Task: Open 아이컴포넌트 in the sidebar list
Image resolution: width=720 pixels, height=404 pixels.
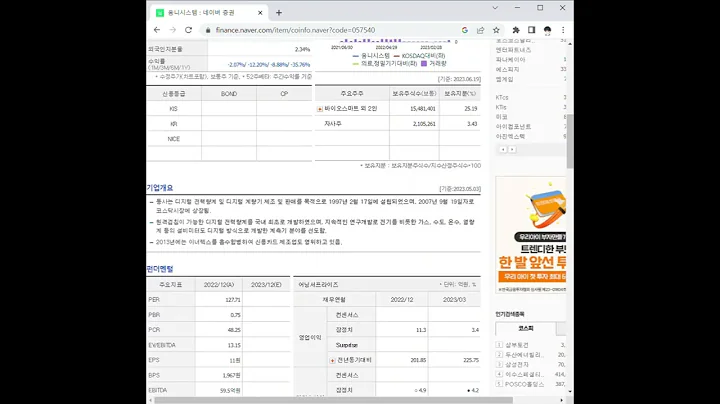Action: [513, 127]
